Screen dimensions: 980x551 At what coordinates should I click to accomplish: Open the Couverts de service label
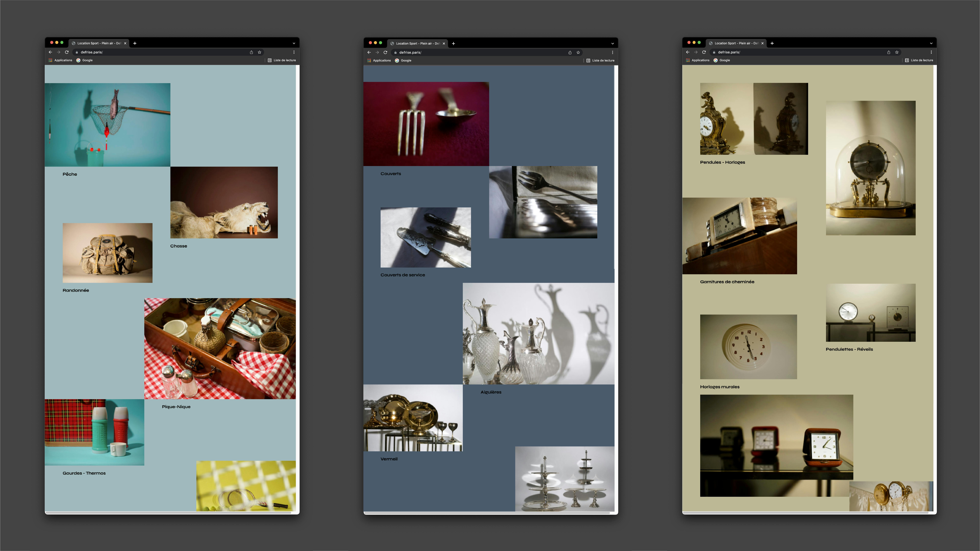403,275
